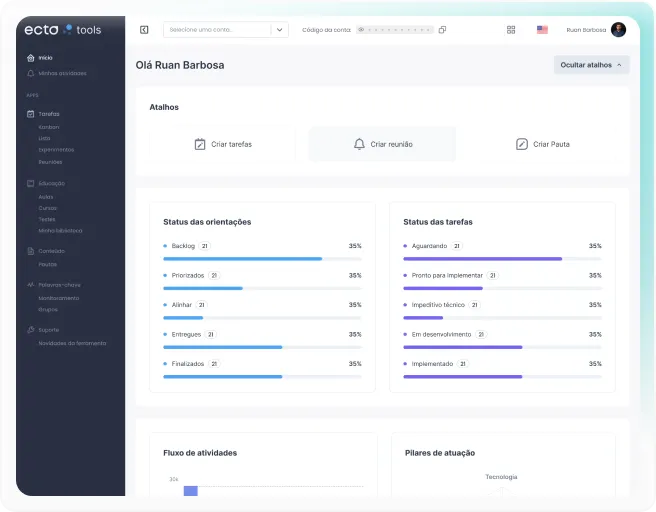Open Ruan Barbosa profile avatar
This screenshot has width=656, height=512.
click(x=618, y=30)
